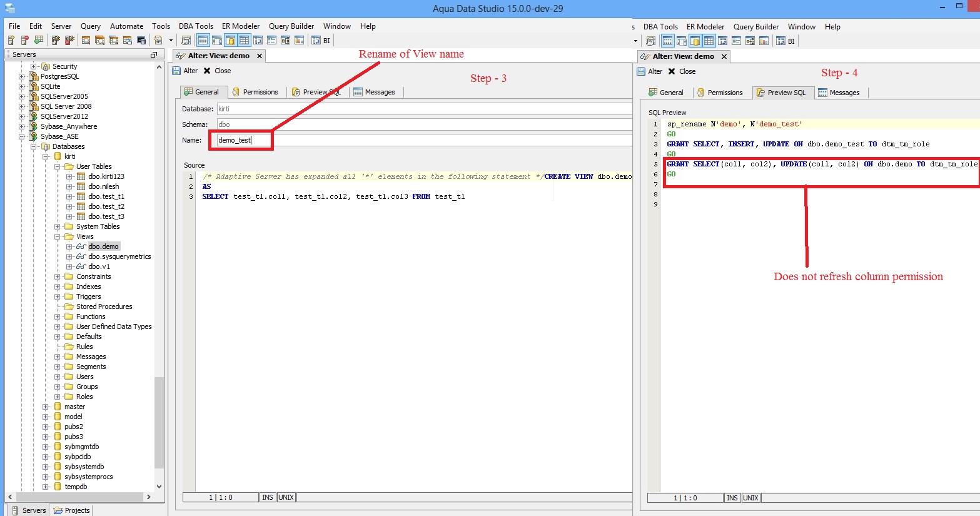Register a new server
980x516 pixels.
(11, 40)
